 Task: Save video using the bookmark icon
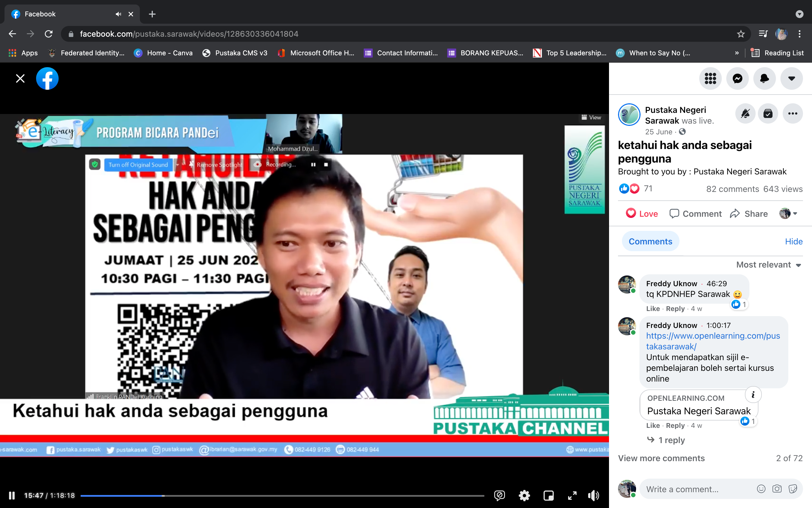pyautogui.click(x=768, y=113)
